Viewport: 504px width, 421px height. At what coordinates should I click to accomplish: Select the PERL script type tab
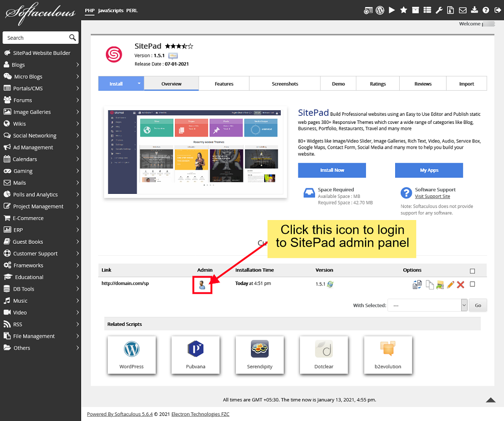tap(132, 11)
